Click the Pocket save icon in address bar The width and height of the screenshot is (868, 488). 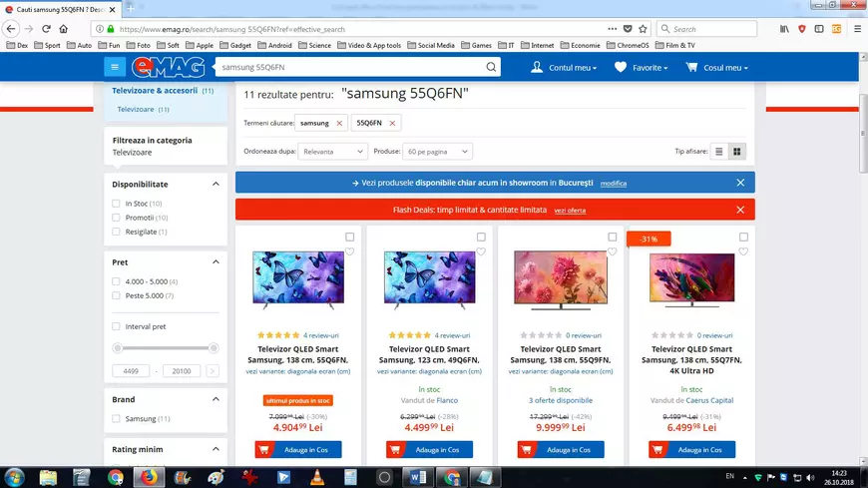click(628, 29)
